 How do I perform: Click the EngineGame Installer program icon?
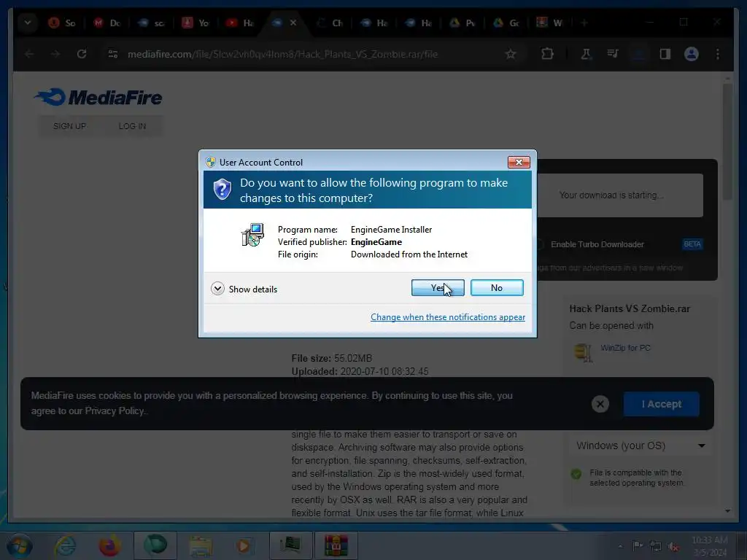pyautogui.click(x=252, y=235)
